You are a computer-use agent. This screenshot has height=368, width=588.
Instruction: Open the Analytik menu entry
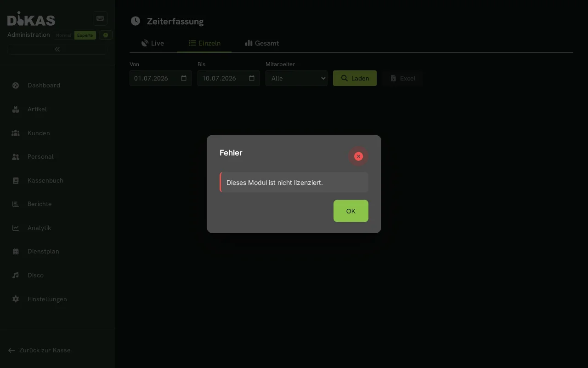(x=57, y=228)
